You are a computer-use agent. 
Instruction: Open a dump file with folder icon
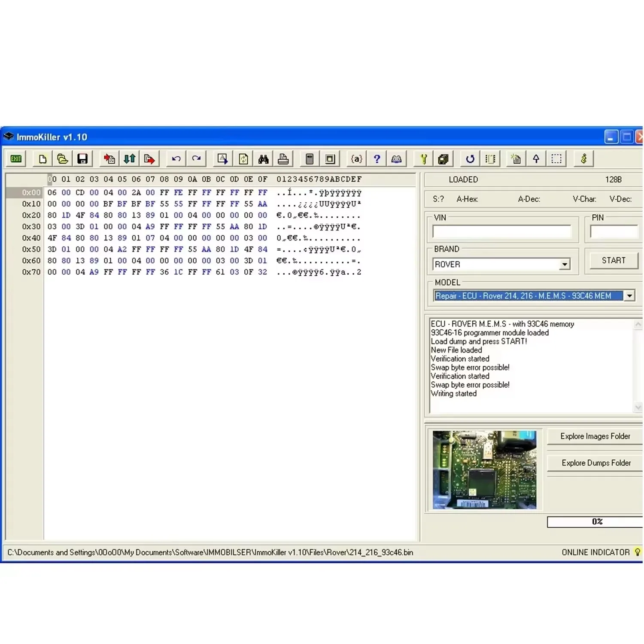click(x=62, y=158)
